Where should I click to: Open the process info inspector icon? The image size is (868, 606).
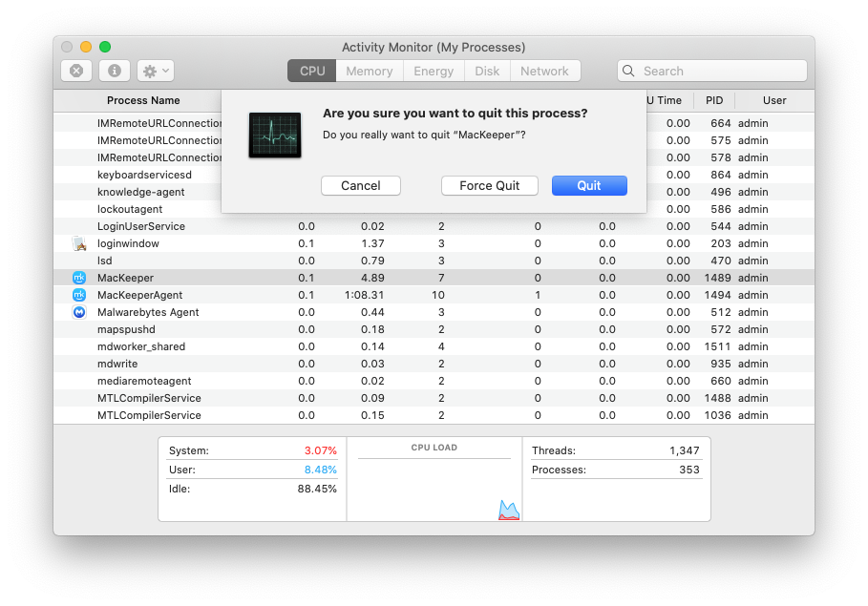pos(115,71)
